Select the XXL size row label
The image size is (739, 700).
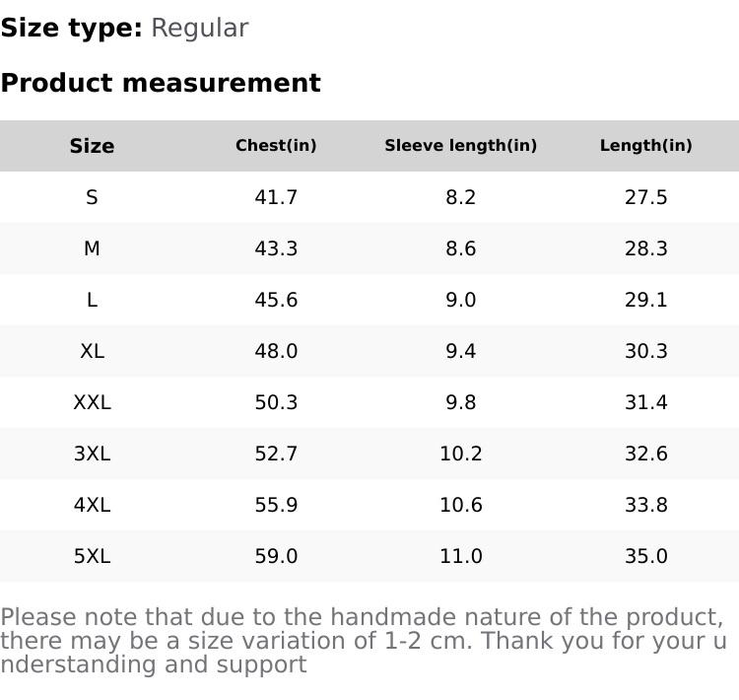[x=92, y=402]
